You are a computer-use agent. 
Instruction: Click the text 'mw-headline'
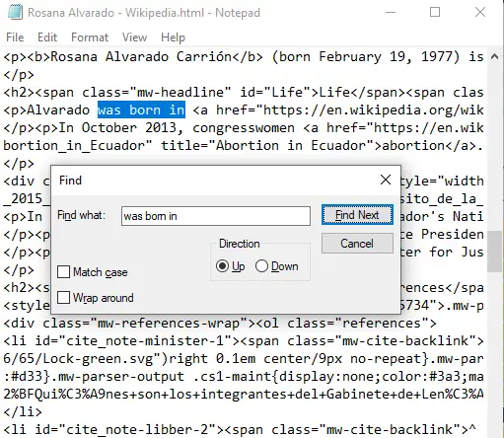(180, 92)
